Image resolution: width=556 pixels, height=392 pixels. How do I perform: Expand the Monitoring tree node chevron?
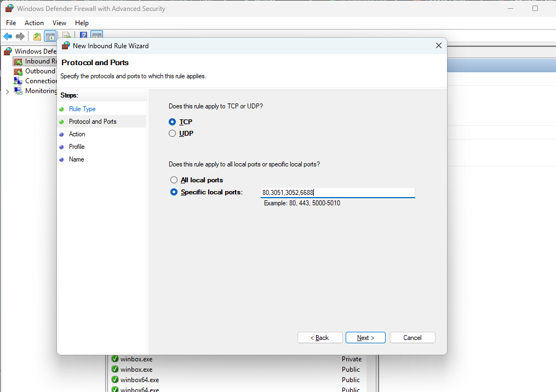tap(8, 91)
